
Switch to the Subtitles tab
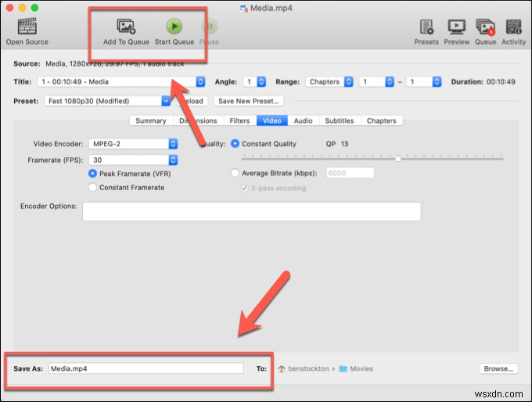[x=340, y=120]
